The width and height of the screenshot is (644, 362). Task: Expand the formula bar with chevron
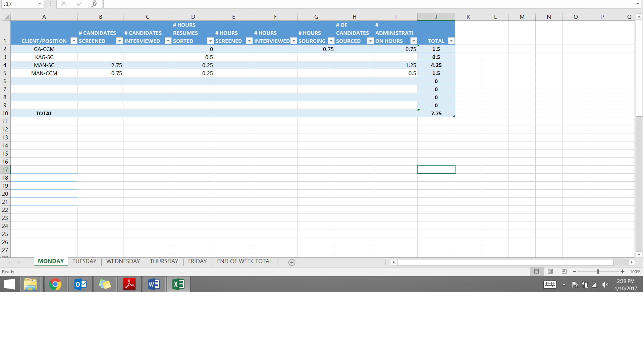click(x=637, y=4)
